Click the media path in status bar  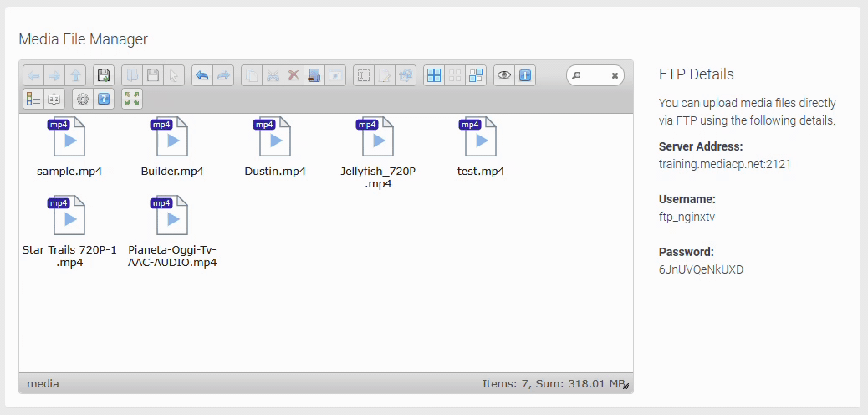coord(43,383)
